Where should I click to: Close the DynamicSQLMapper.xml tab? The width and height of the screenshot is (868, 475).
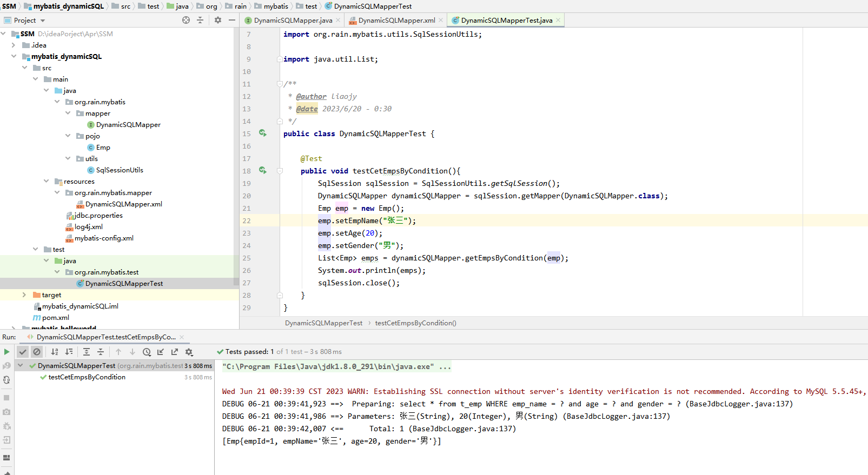tap(441, 21)
